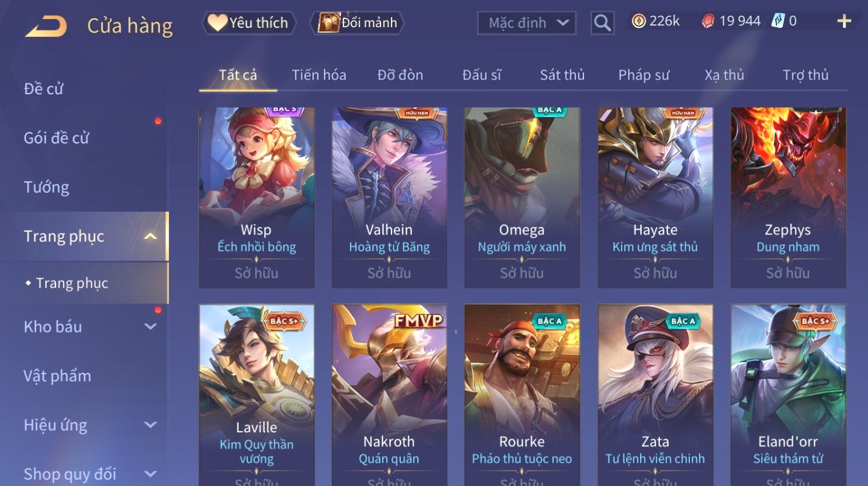Switch to the Pháp sư tab
Screen dimensions: 868x486
click(x=644, y=75)
